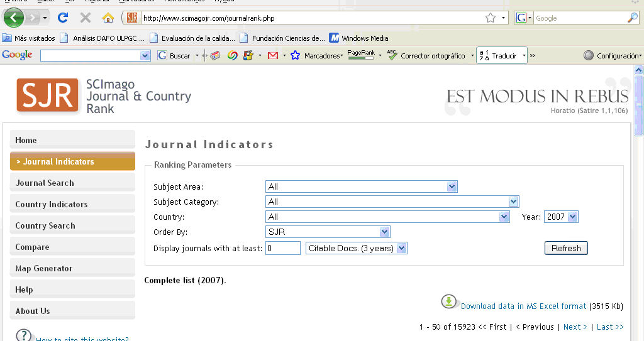The width and height of the screenshot is (644, 341).
Task: Click Download data in MS Excel format
Action: pos(523,306)
